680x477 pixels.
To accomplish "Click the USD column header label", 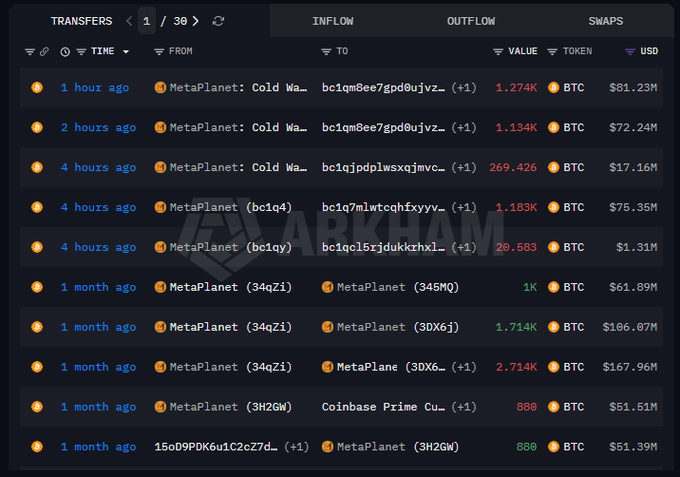I will pos(649,52).
